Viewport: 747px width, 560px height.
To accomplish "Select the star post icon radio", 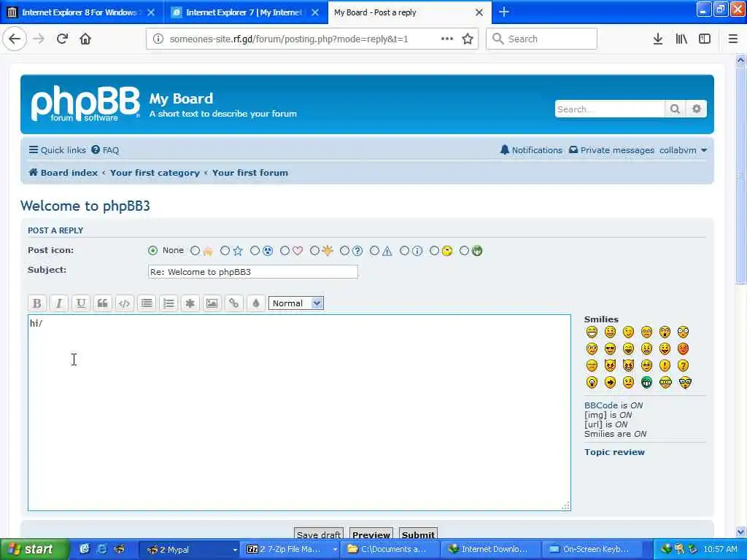I will pos(225,251).
